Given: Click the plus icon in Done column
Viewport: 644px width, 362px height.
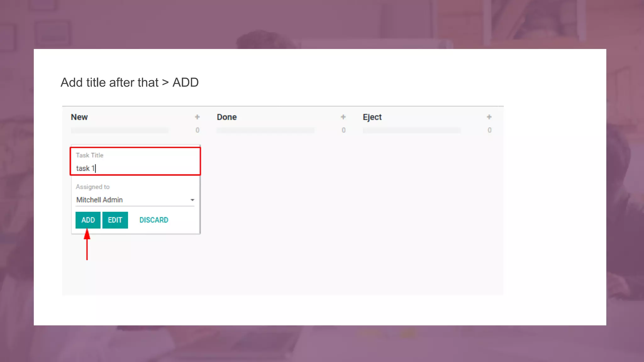Looking at the screenshot, I should click(x=343, y=117).
